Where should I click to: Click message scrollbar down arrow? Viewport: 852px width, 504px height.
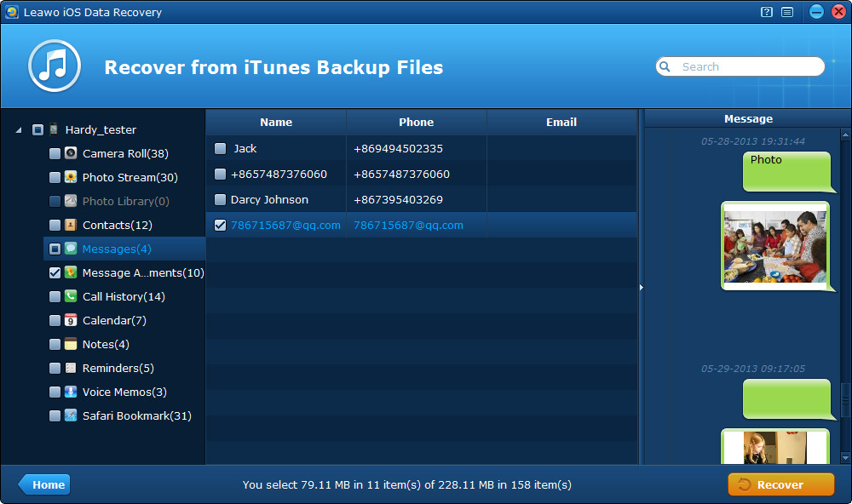click(845, 458)
